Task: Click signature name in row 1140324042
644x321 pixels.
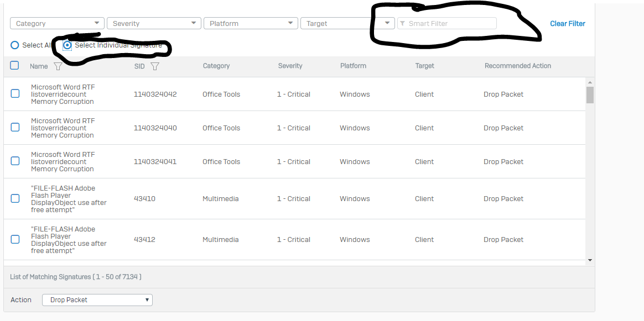Action: click(x=63, y=94)
